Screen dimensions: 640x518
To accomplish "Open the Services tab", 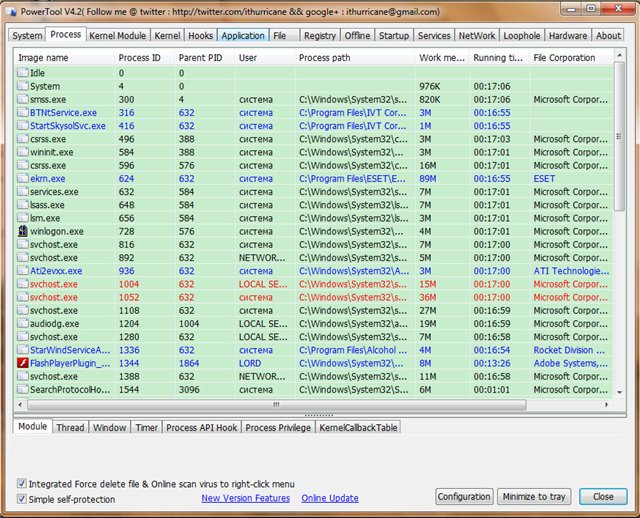I will click(434, 36).
